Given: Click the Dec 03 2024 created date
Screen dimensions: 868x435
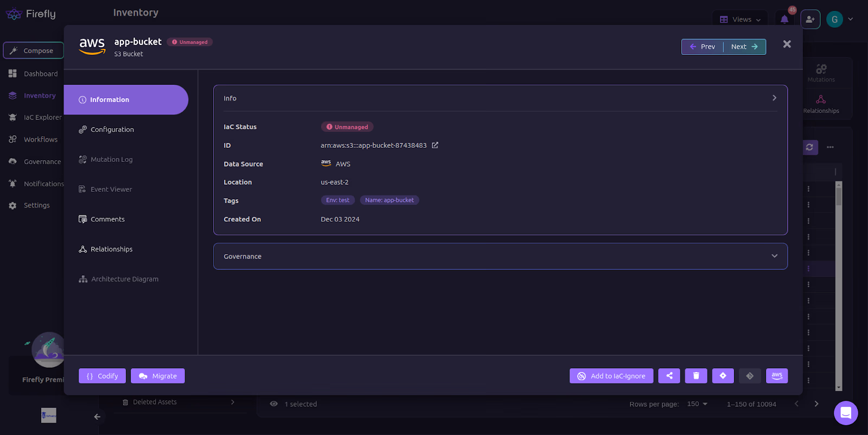Looking at the screenshot, I should click(340, 219).
